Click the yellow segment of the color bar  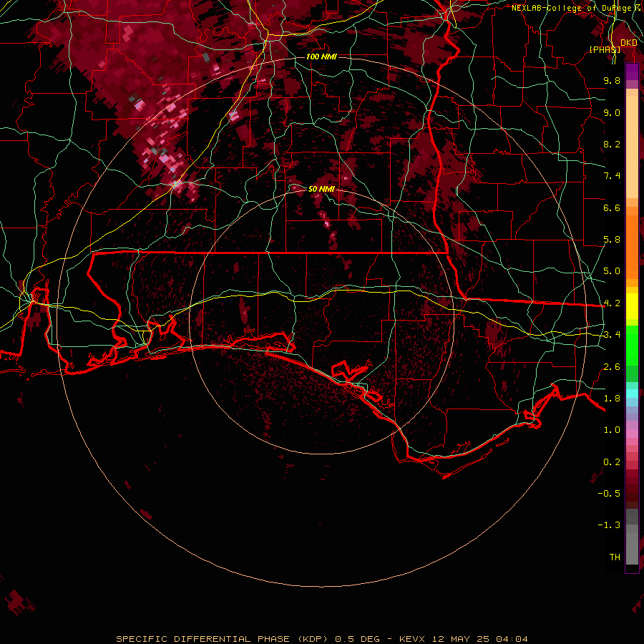(632, 306)
